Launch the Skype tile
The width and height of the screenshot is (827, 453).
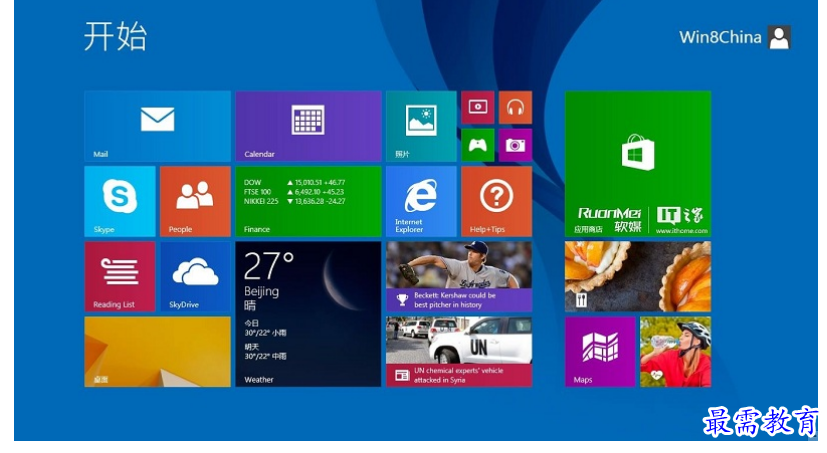120,201
